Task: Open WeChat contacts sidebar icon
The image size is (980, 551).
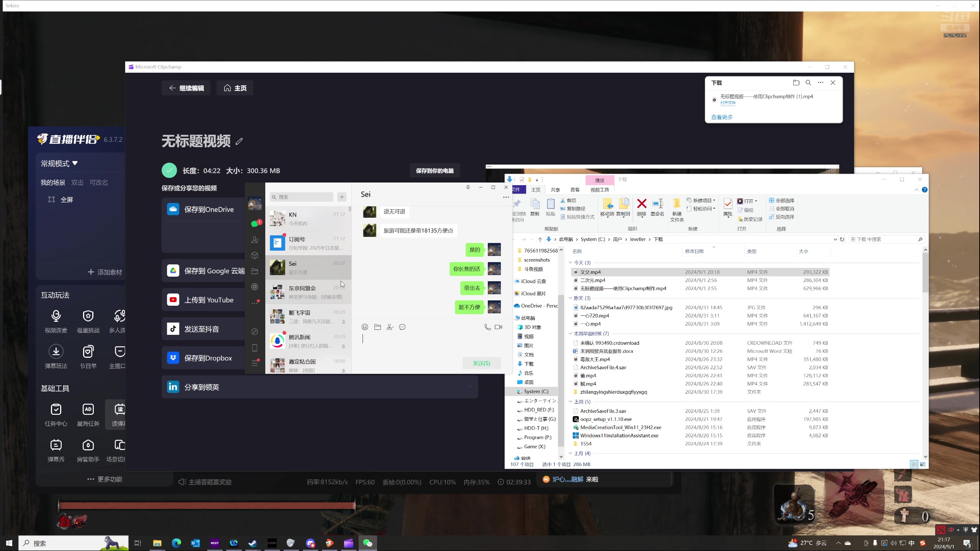Action: [x=255, y=240]
